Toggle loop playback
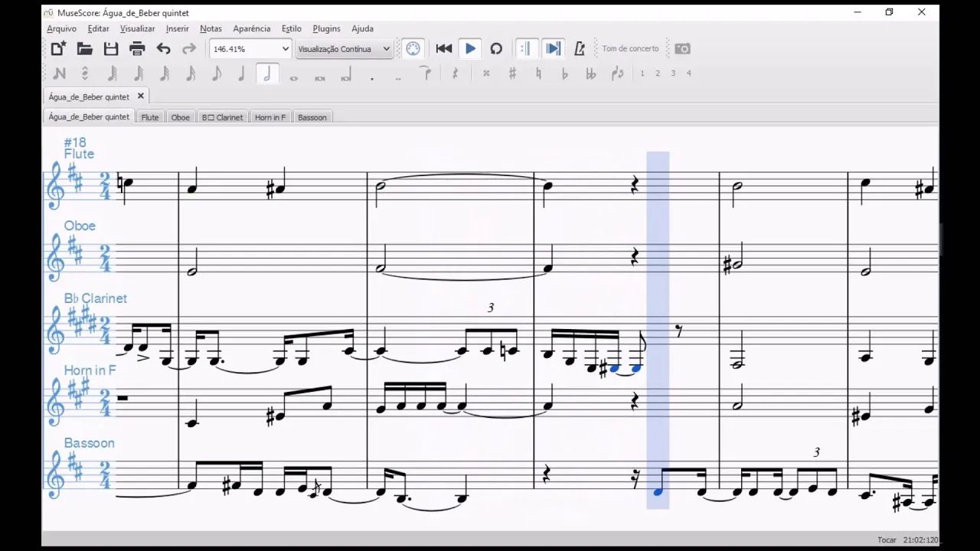Viewport: 980px width, 551px height. 496,49
